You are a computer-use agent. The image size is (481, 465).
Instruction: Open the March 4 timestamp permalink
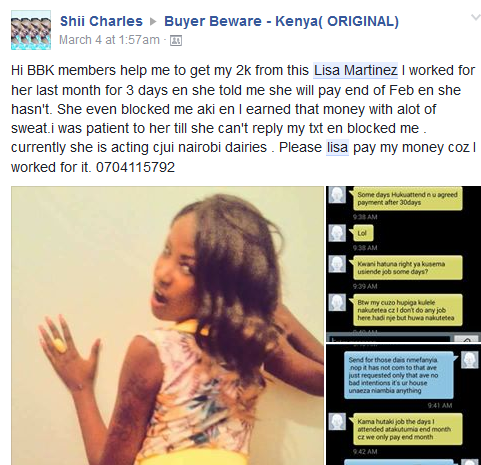point(109,40)
